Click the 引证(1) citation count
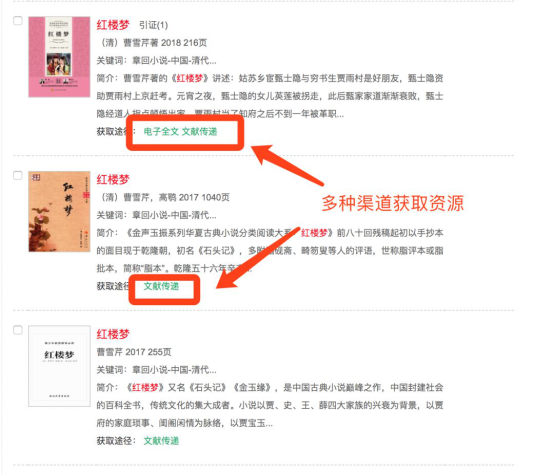This screenshot has height=476, width=554. click(153, 25)
